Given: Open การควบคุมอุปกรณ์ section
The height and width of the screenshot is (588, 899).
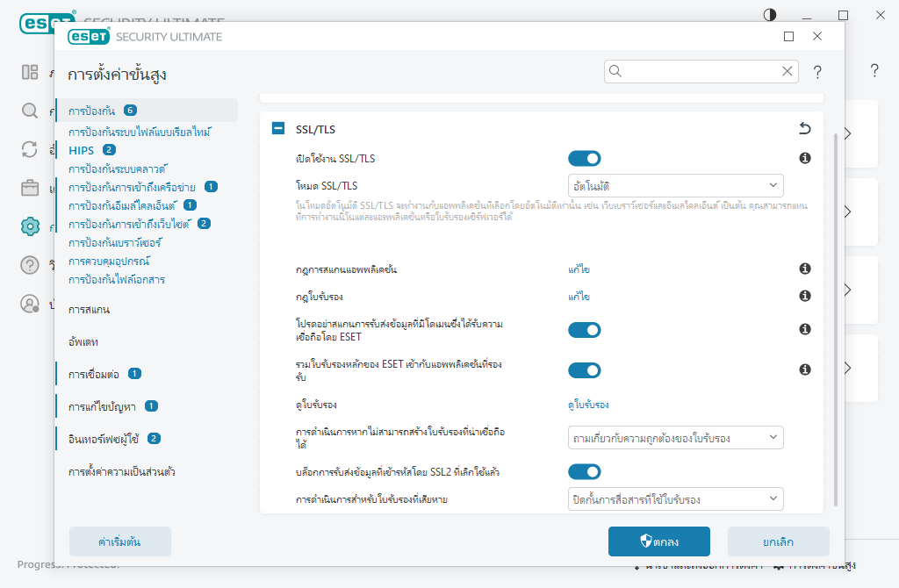Looking at the screenshot, I should pyautogui.click(x=109, y=261).
